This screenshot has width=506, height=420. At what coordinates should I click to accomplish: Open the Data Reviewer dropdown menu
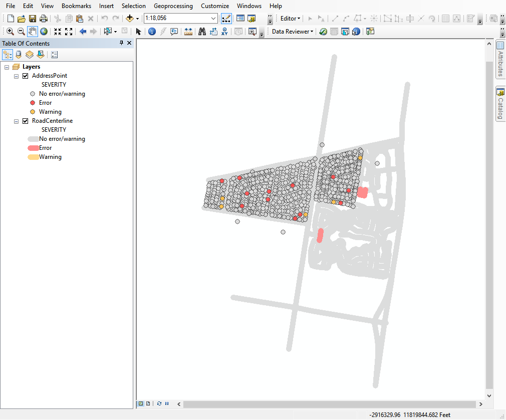[x=293, y=32]
